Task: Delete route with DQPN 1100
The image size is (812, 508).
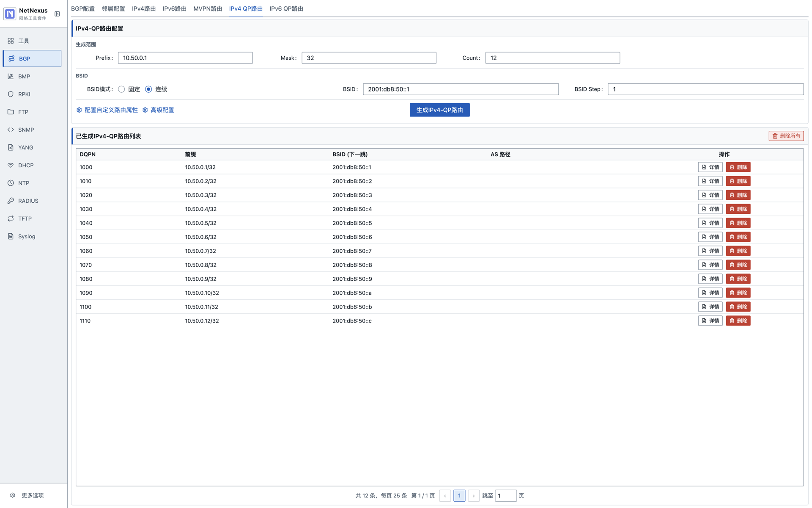Action: [738, 307]
